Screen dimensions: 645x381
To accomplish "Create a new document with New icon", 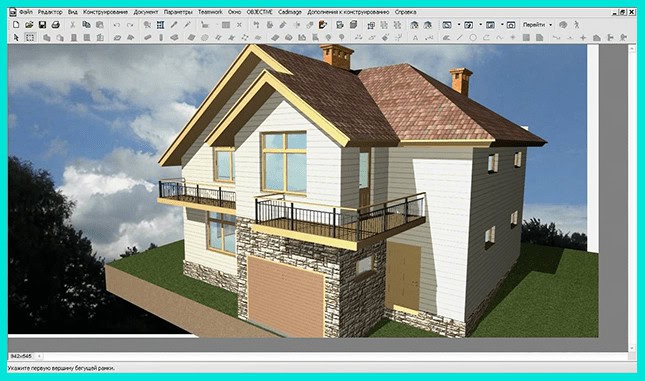I will click(x=16, y=25).
